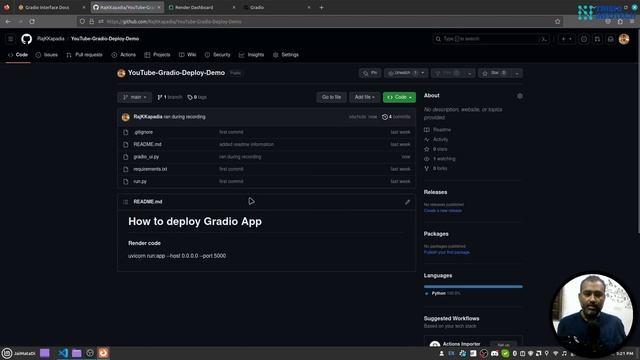This screenshot has height=360, width=640.
Task: Open commit history clock icon
Action: pyautogui.click(x=385, y=117)
